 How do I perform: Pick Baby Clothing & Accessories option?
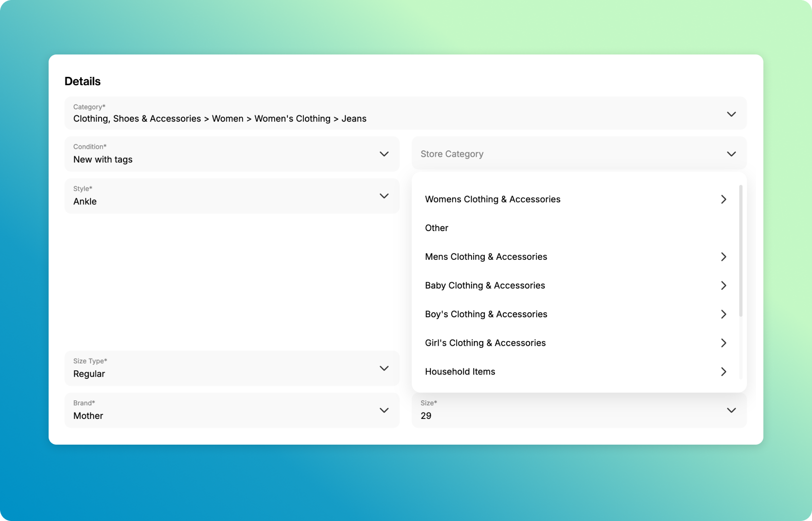pyautogui.click(x=576, y=286)
